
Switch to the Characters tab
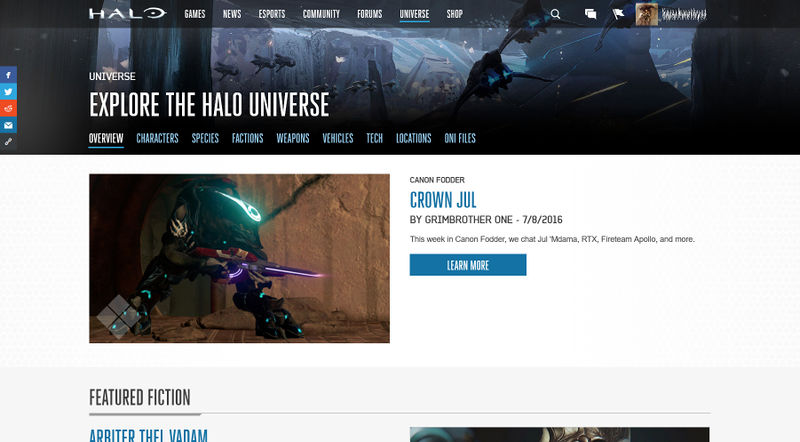157,139
